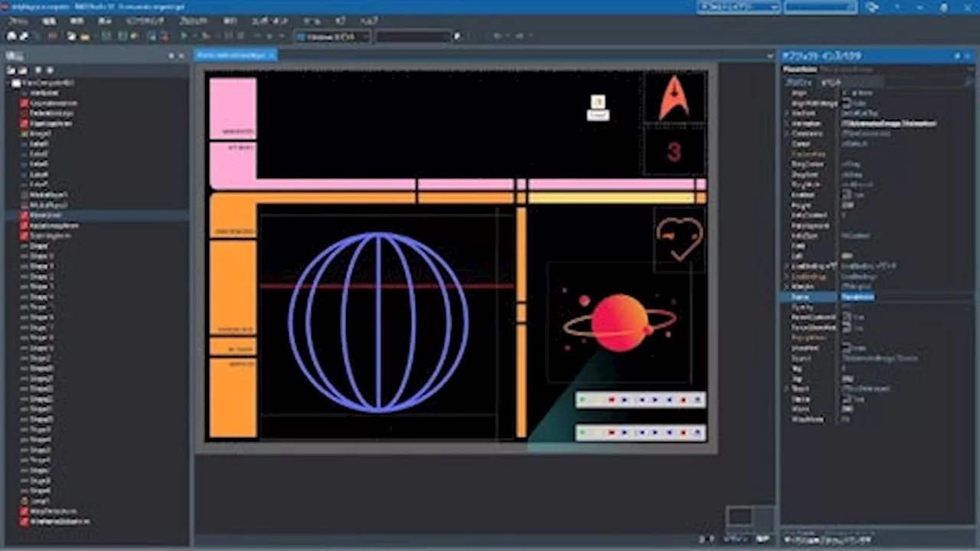Select the heart outline icon on form
The image size is (980, 551).
(x=679, y=239)
